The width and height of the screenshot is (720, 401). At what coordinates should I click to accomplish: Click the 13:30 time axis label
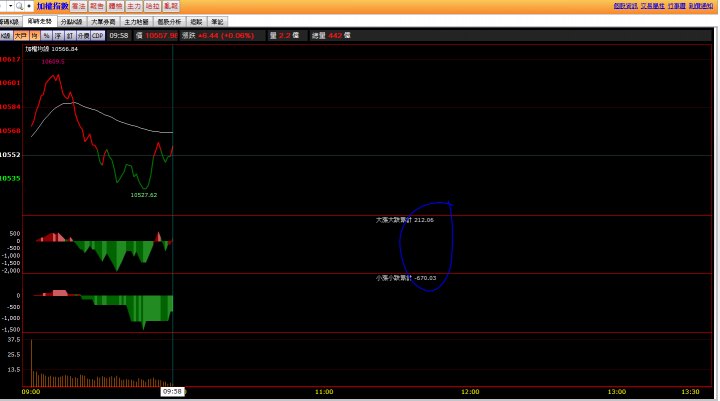tap(690, 392)
